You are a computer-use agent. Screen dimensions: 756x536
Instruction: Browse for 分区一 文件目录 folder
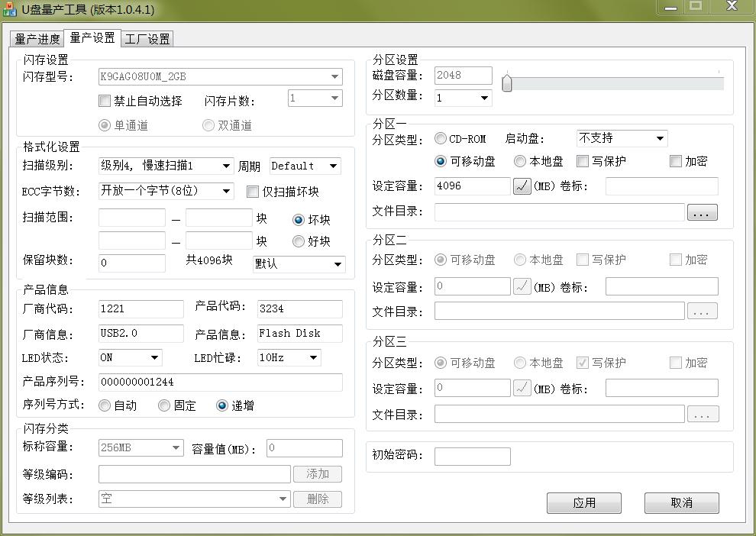(x=702, y=212)
